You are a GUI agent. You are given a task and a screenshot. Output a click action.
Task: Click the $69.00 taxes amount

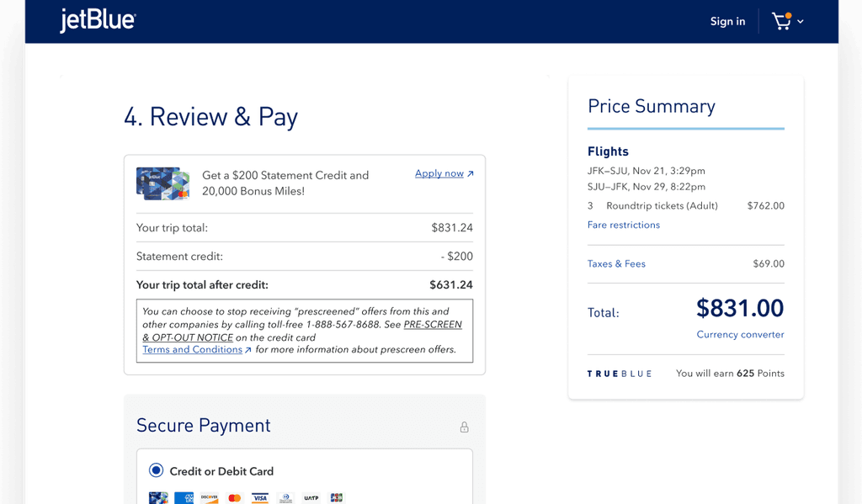pos(769,264)
